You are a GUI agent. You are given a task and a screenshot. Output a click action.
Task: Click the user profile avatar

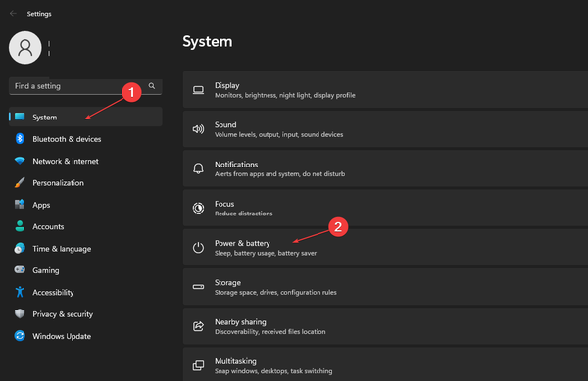pyautogui.click(x=25, y=48)
